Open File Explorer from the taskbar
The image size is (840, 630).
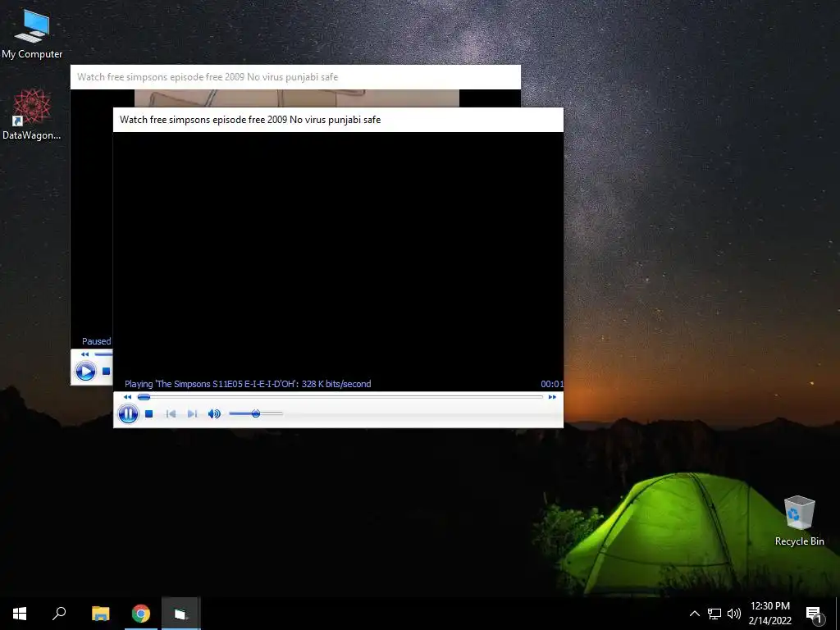[100, 614]
